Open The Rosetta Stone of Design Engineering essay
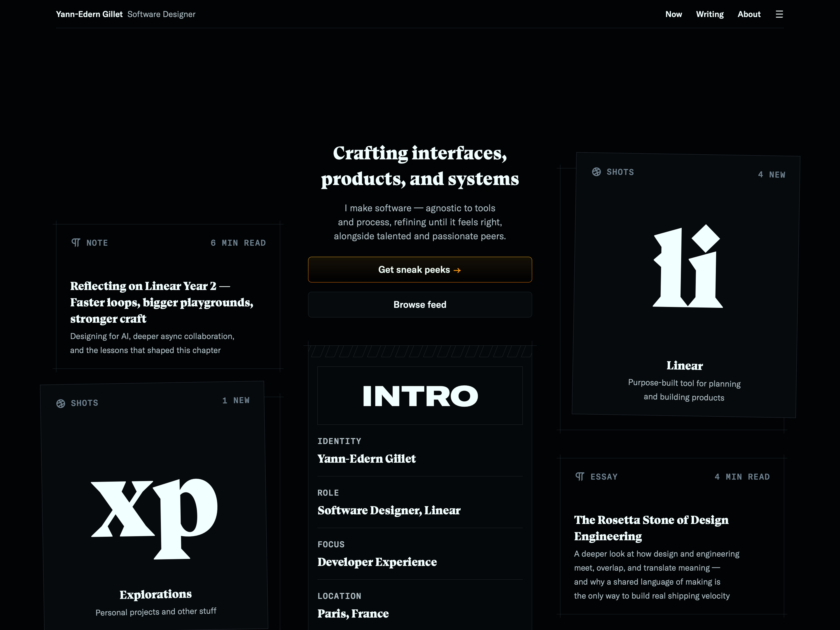The width and height of the screenshot is (840, 630). click(x=651, y=528)
